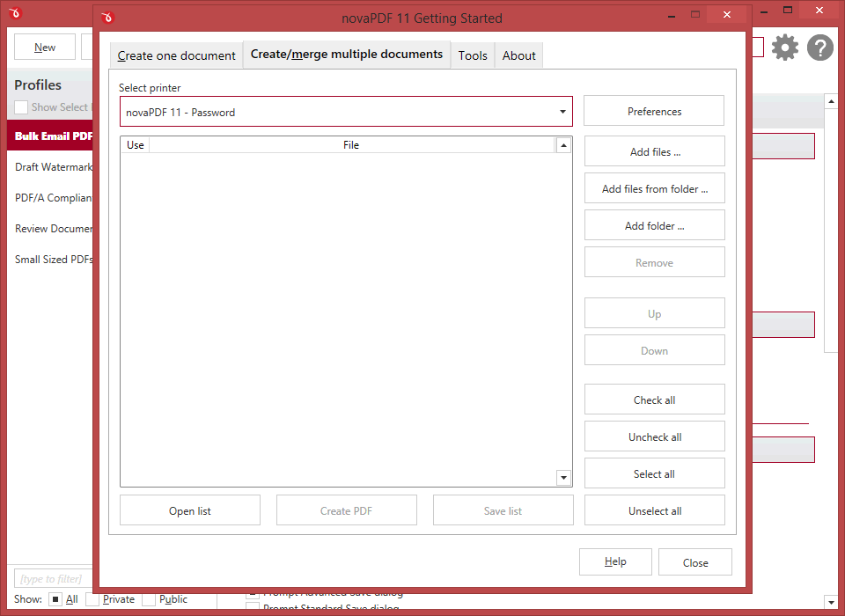This screenshot has height=616, width=845.
Task: Click Select all button
Action: (x=654, y=473)
